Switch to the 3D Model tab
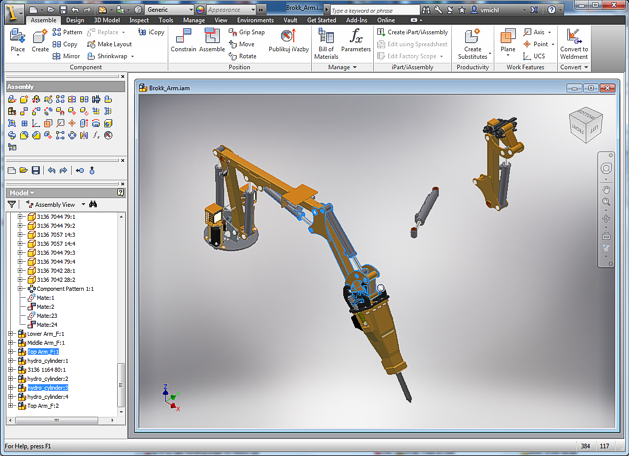Viewport: 629px width, 456px height. click(107, 20)
